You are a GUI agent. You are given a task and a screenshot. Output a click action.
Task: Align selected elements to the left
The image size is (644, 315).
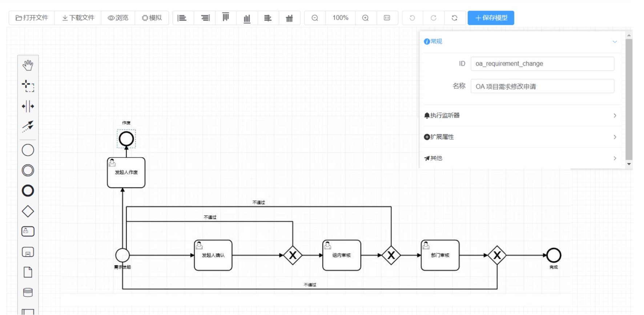pos(182,18)
